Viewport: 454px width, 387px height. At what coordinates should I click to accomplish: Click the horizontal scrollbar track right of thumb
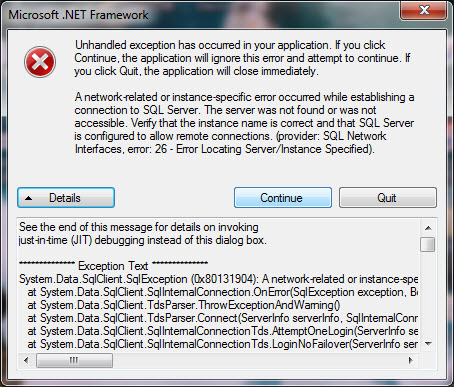coord(258,361)
